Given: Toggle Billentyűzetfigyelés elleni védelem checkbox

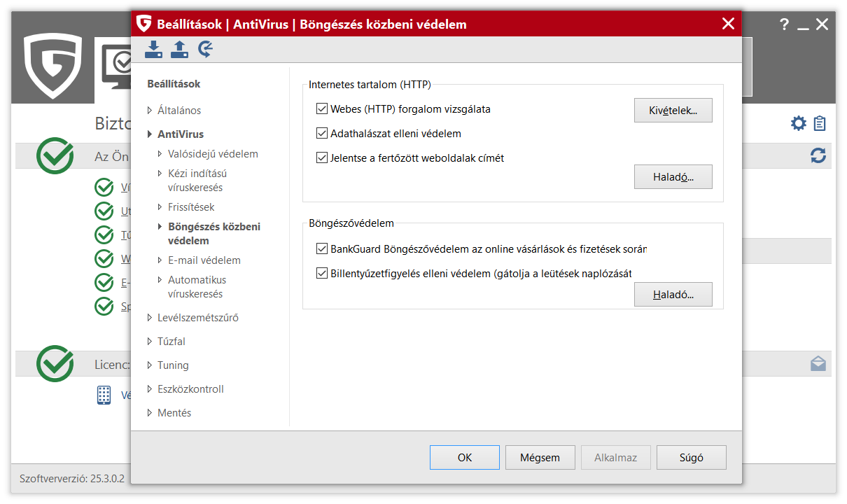Looking at the screenshot, I should [322, 274].
